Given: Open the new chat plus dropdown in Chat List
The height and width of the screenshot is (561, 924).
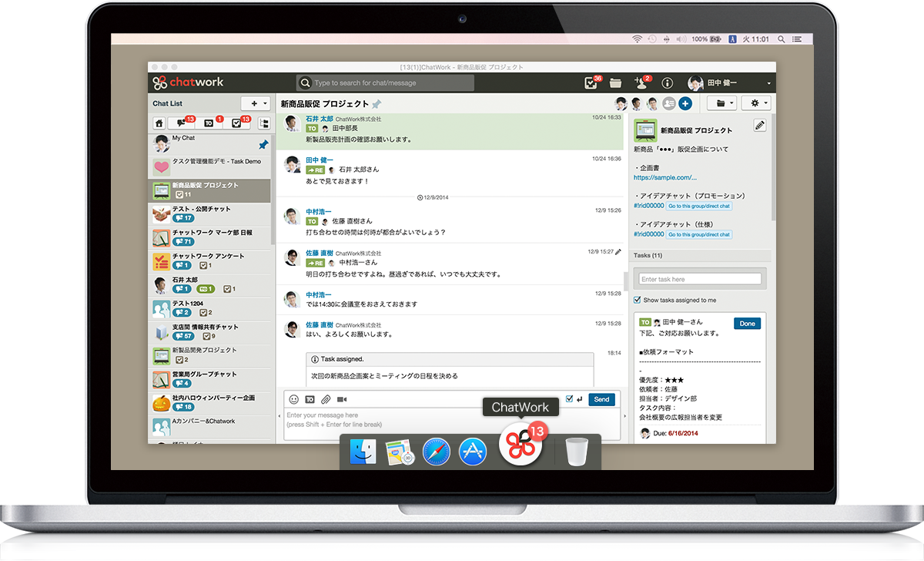Looking at the screenshot, I should pos(254,102).
